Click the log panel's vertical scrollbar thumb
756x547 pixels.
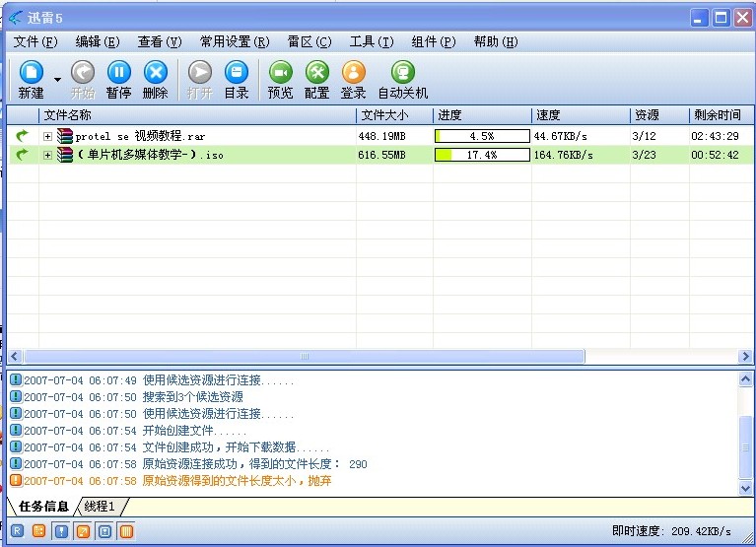click(745, 447)
